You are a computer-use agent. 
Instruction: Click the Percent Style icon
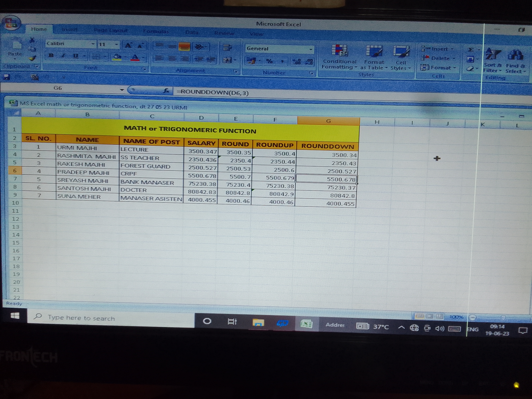[x=269, y=61]
